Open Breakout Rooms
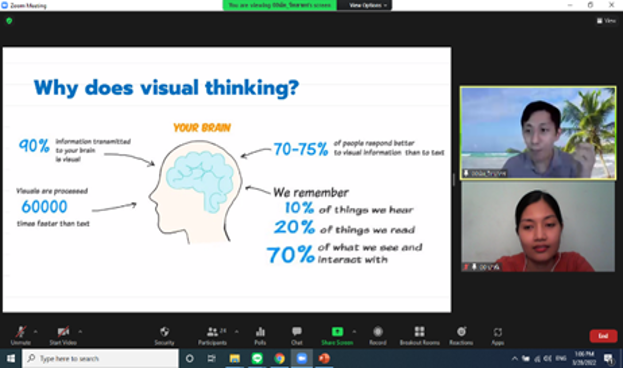The width and height of the screenshot is (623, 368). [x=420, y=331]
